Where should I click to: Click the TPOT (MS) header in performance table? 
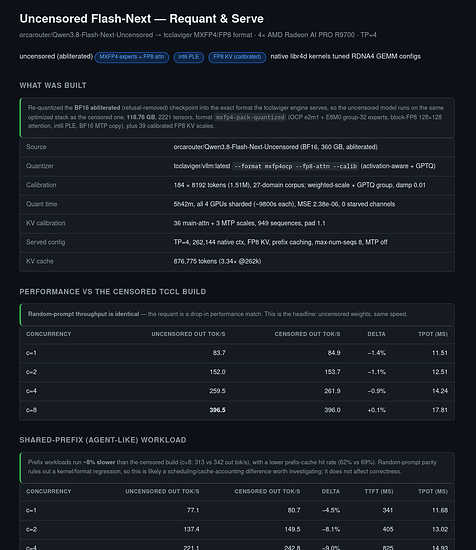(433, 334)
